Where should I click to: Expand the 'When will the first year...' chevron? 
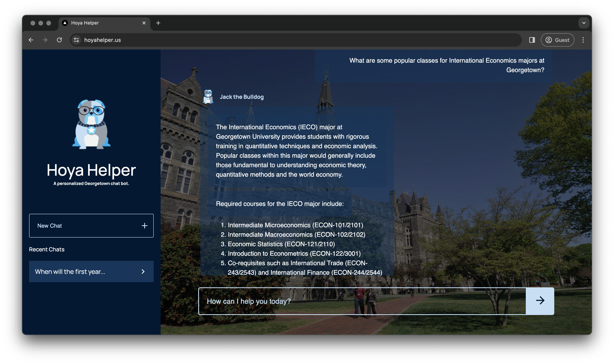pos(143,272)
